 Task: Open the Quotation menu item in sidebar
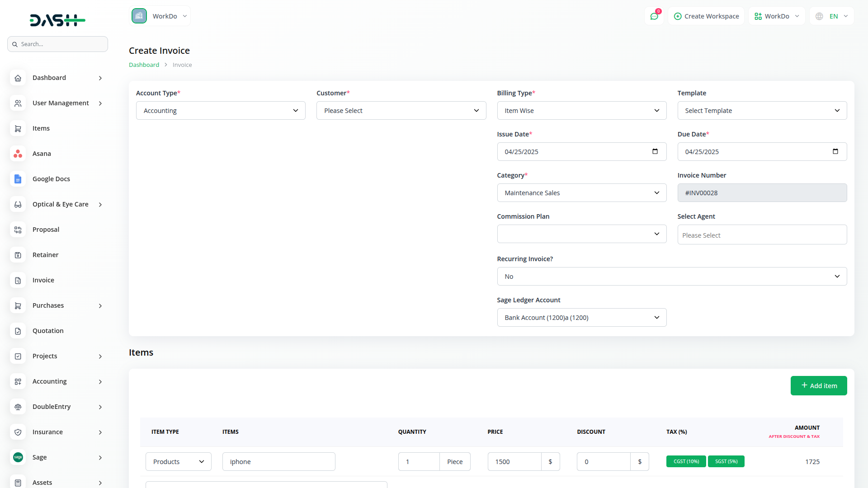pyautogui.click(x=48, y=331)
